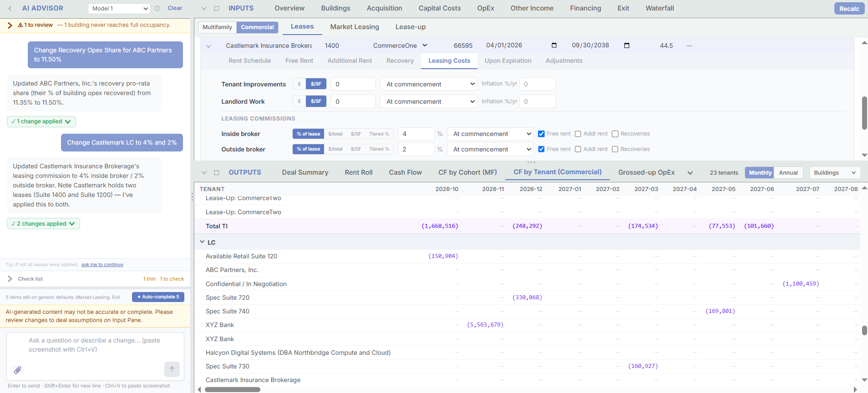Select $/SF unit for Tenant Improvements
Screen dimensions: 868x393
(x=316, y=84)
